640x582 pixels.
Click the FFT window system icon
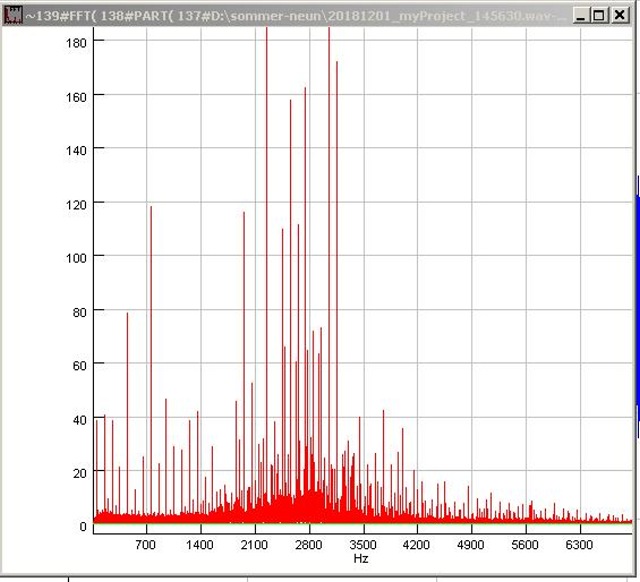point(13,15)
